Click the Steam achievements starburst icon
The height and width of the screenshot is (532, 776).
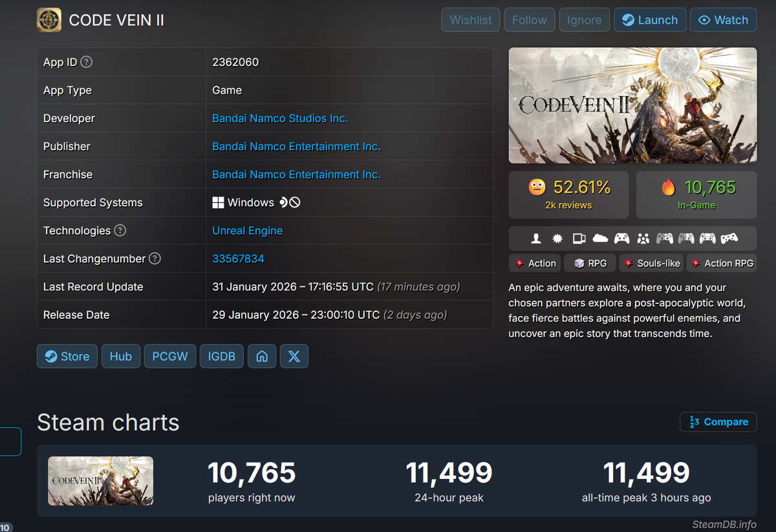click(x=557, y=239)
